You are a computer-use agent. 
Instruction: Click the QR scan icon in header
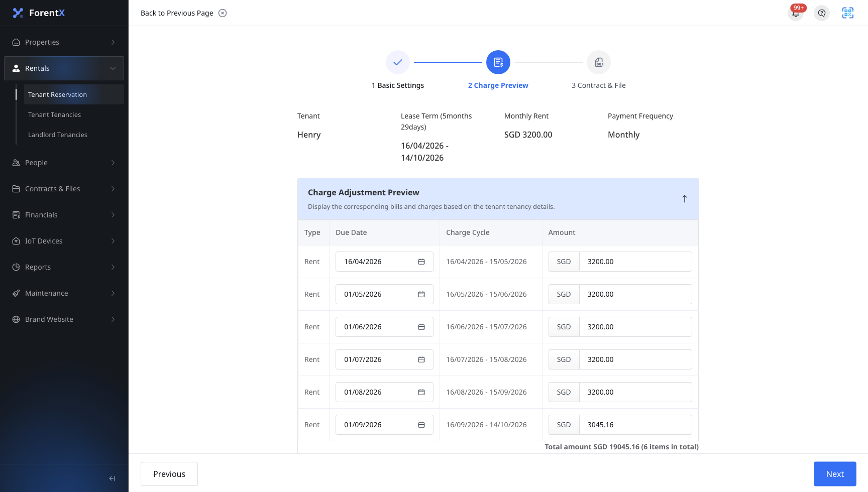[x=848, y=13]
